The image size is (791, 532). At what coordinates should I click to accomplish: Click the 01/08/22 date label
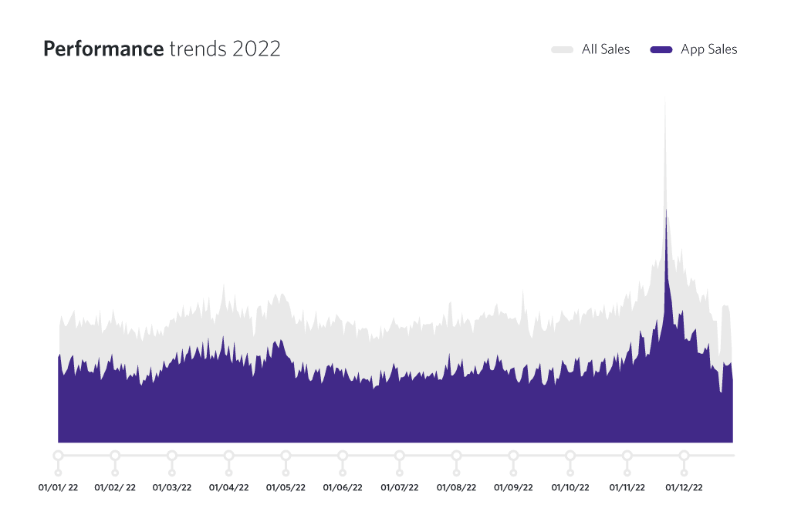[x=456, y=487]
